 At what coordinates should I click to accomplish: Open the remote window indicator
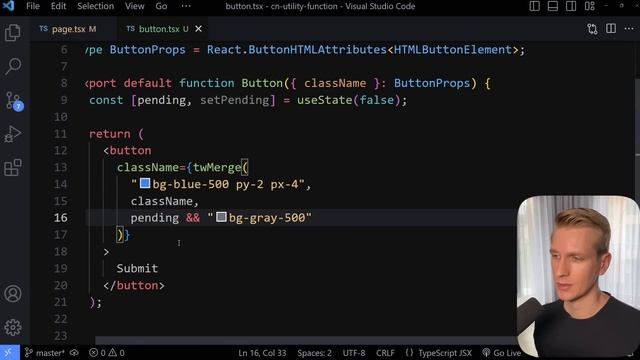[9, 353]
